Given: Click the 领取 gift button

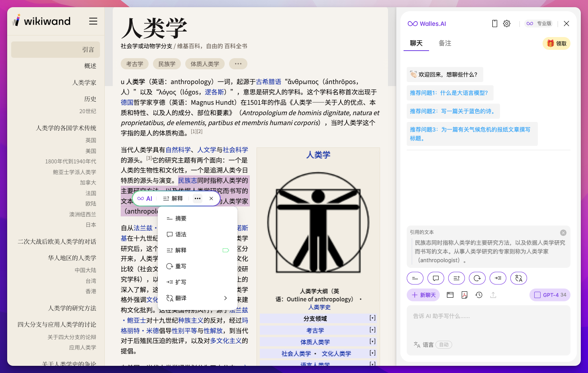Looking at the screenshot, I should coord(557,43).
